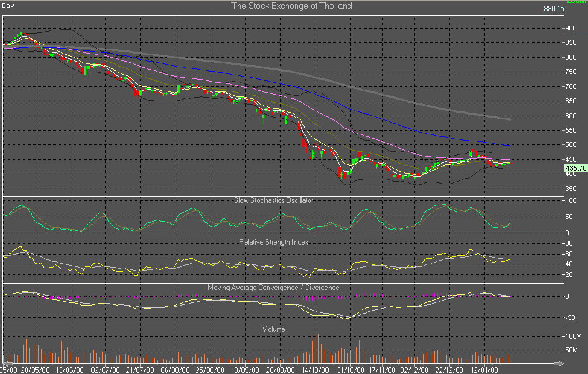Click the 100 label on the stochastics axis
Viewport: 588px width, 374px height.
571,201
